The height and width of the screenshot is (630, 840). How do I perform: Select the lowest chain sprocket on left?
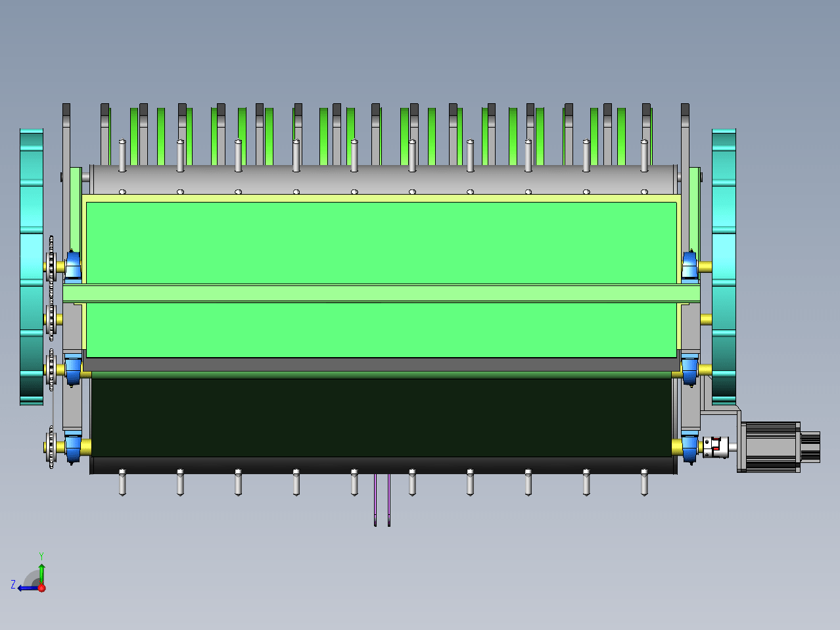tap(51, 447)
